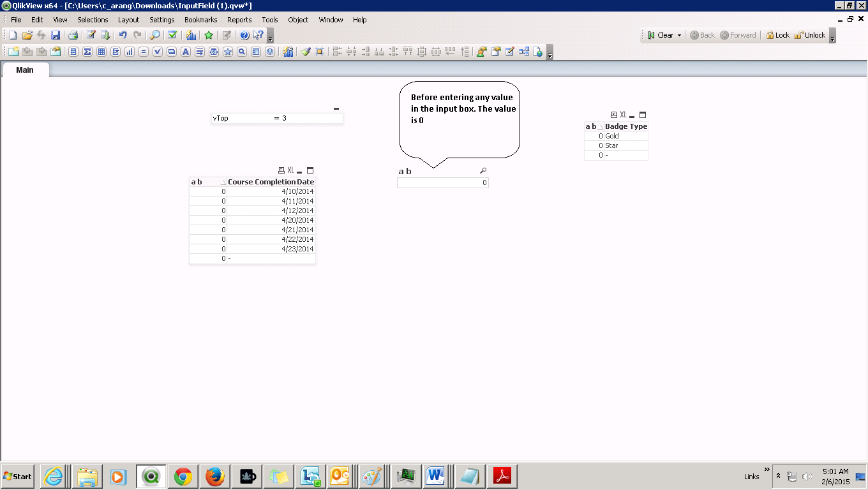The image size is (868, 490).
Task: Expand the design toolbar options arrow
Action: coord(550,54)
